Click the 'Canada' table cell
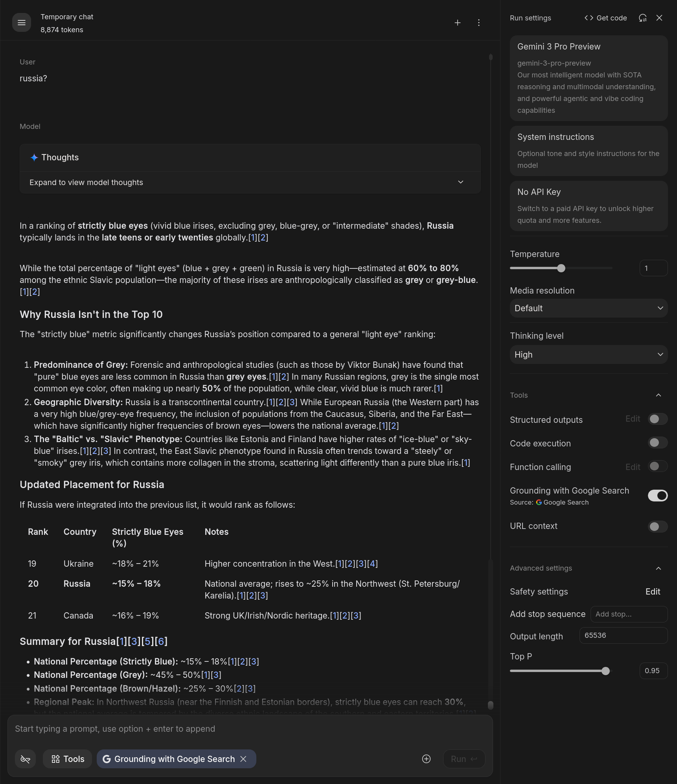Screen dimensions: 677x784 tap(79, 616)
